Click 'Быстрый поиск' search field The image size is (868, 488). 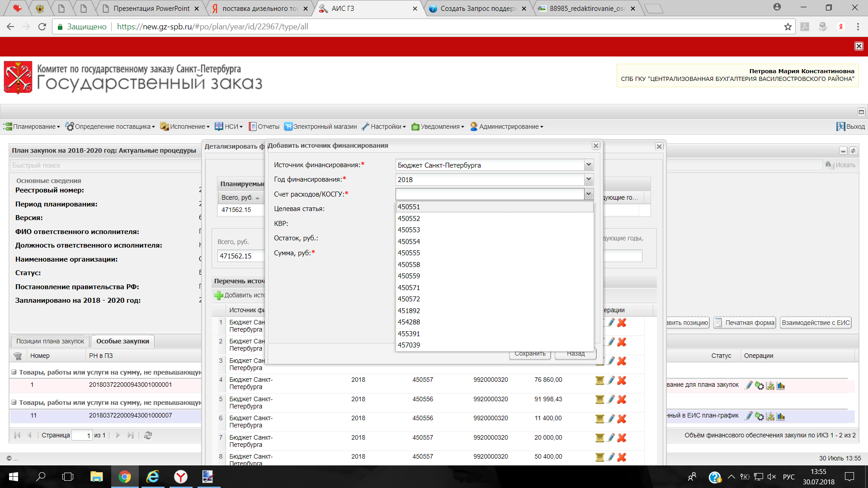point(104,165)
